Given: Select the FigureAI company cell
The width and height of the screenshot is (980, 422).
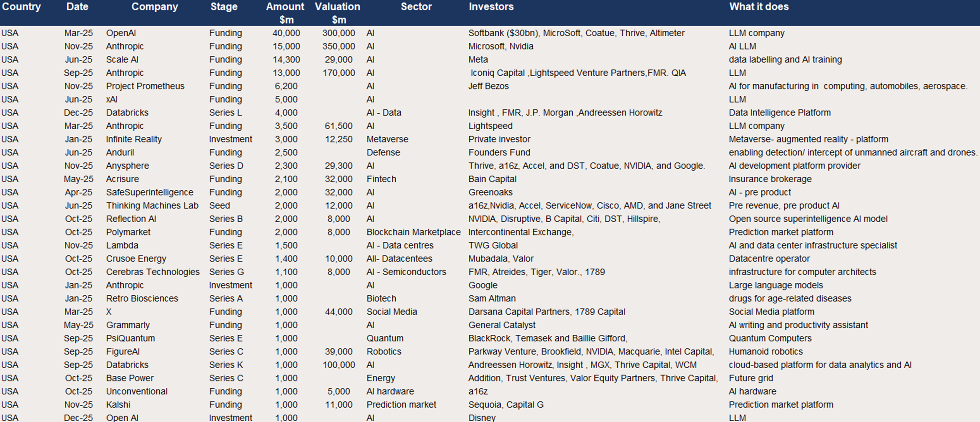Looking at the screenshot, I should point(123,352).
